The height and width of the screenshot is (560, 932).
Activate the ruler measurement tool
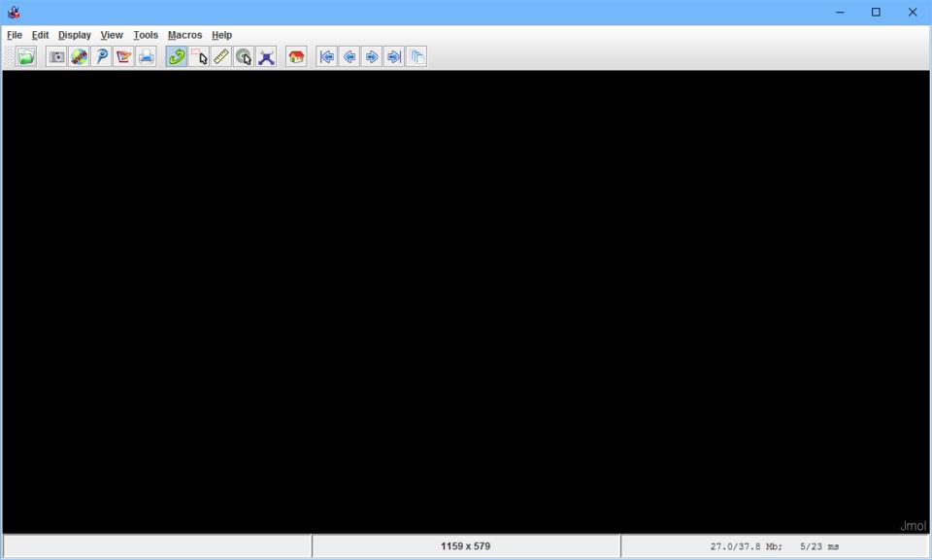click(x=221, y=57)
